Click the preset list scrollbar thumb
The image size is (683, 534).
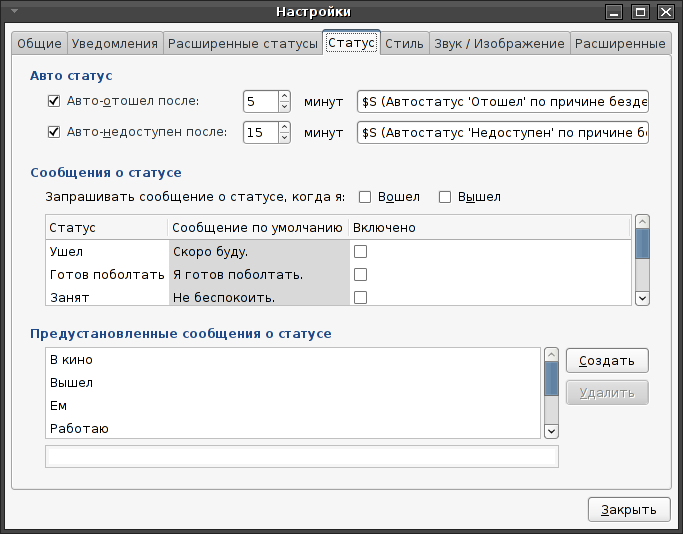(551, 379)
